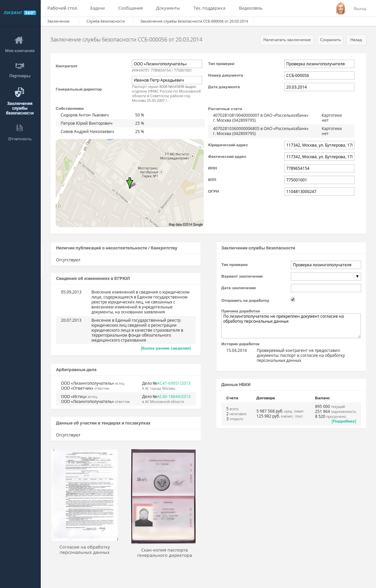Select owner row Сидоров Антон Львович

click(130, 115)
